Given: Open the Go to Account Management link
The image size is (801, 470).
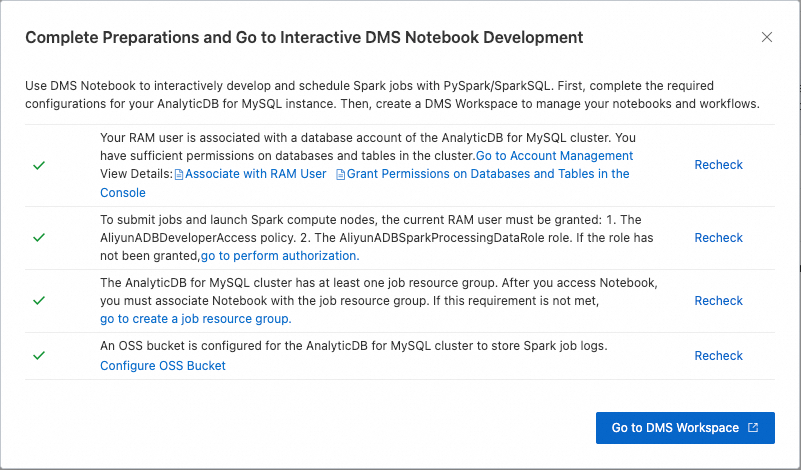Looking at the screenshot, I should pyautogui.click(x=554, y=156).
